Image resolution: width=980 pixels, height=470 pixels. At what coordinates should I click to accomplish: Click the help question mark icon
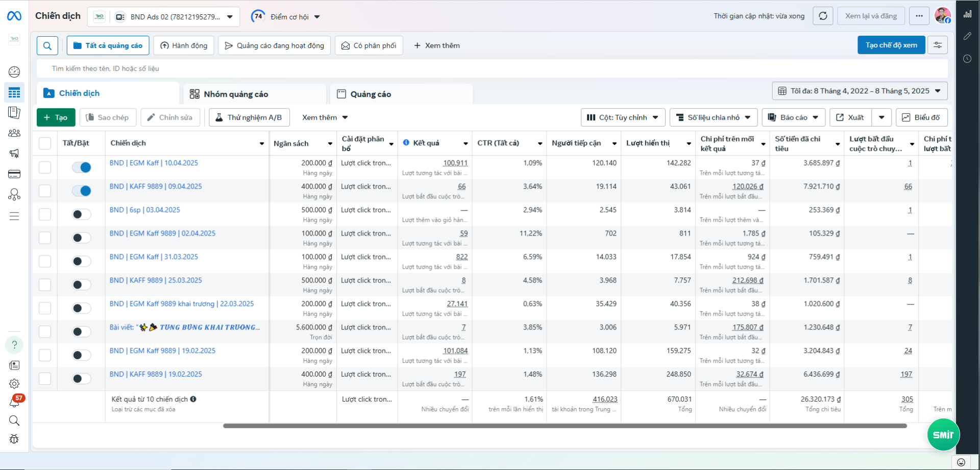[14, 345]
